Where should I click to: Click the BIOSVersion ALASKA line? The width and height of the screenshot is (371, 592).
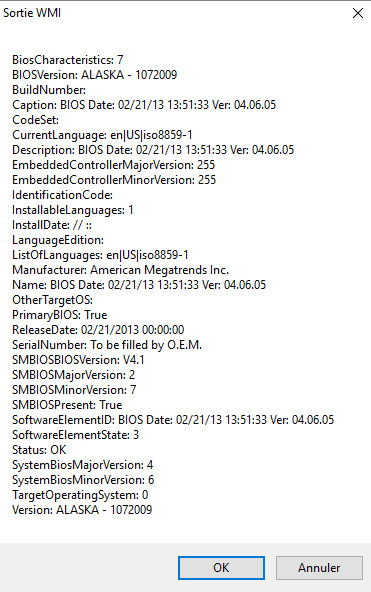coord(94,75)
